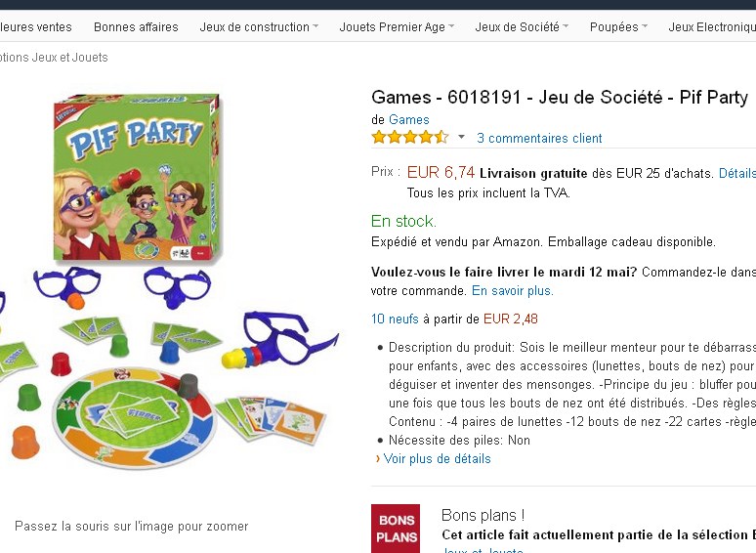Open the Jeux Electroniques menu item
This screenshot has width=756, height=553.
[712, 27]
